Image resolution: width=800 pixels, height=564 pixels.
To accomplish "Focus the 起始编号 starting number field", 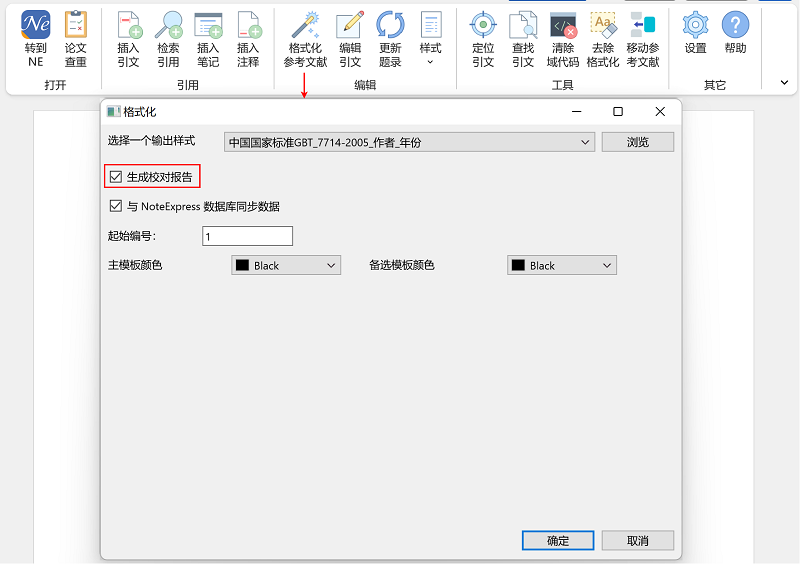I will click(247, 236).
